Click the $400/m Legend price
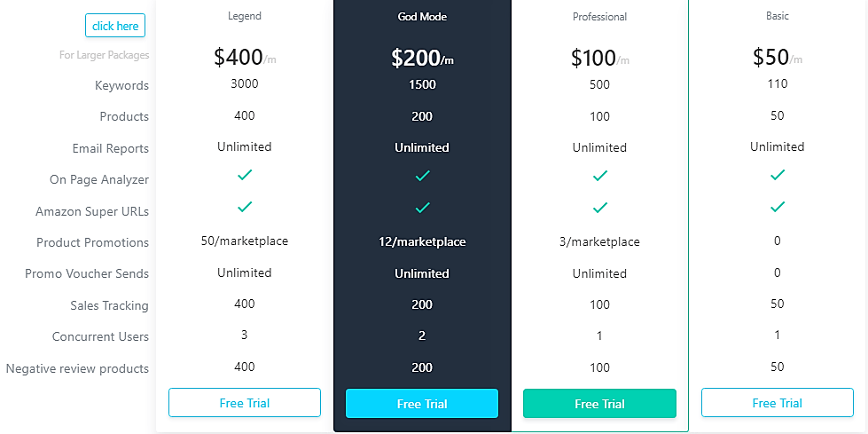The width and height of the screenshot is (868, 434). (245, 57)
